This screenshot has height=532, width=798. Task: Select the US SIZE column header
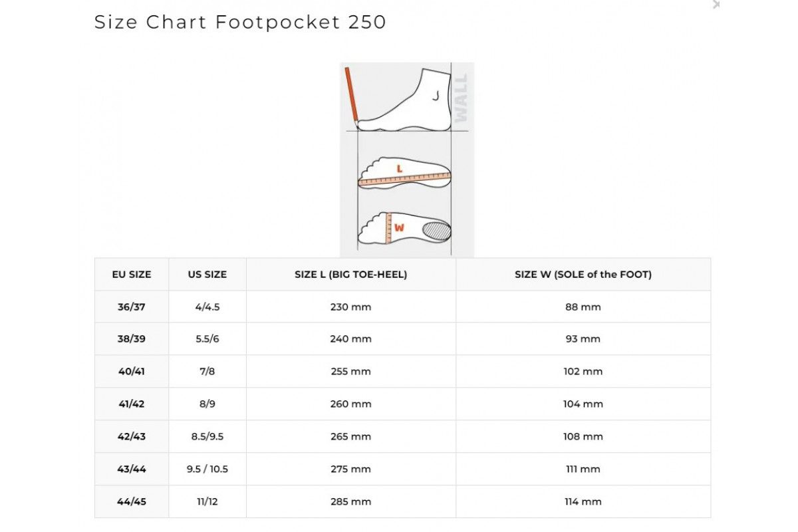[x=207, y=274]
